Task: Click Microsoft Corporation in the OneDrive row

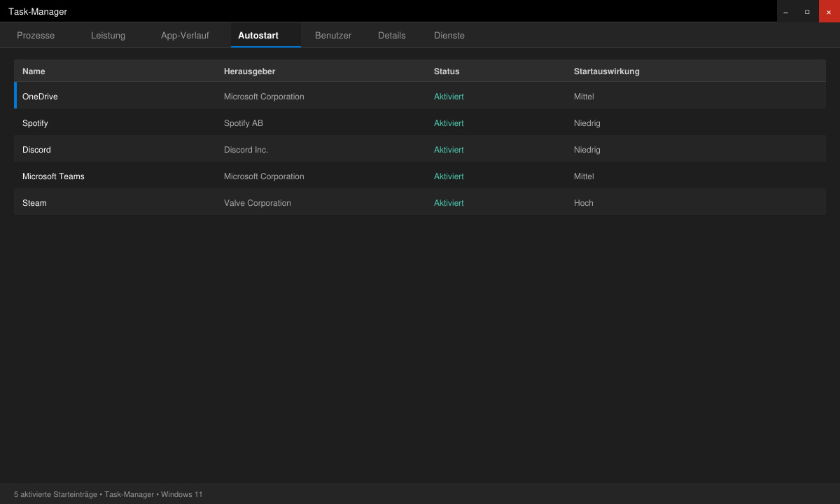Action: tap(264, 97)
